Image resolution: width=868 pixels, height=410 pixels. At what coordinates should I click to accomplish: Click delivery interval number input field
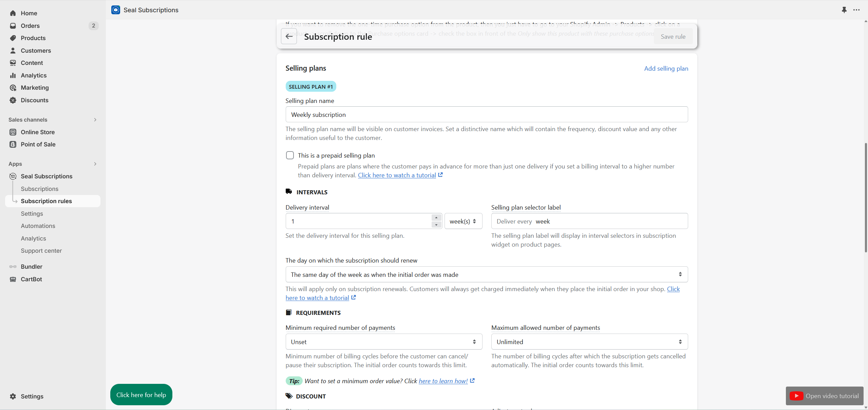coord(360,221)
